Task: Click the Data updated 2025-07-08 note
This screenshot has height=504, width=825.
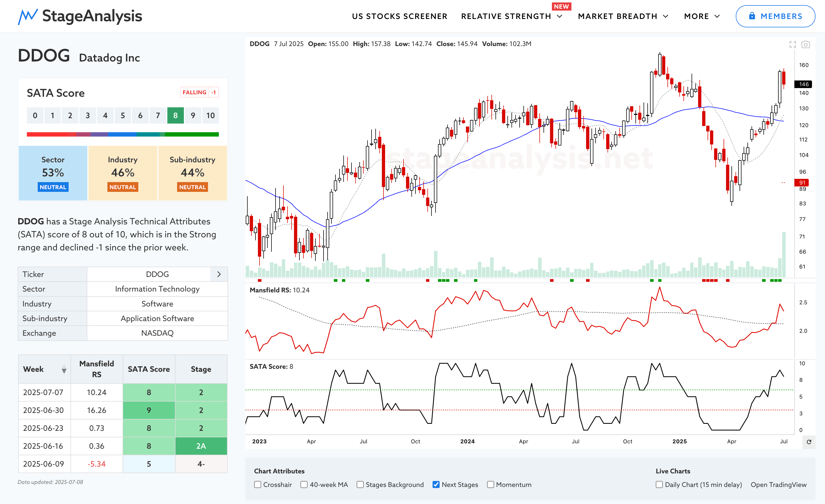Action: pos(50,482)
